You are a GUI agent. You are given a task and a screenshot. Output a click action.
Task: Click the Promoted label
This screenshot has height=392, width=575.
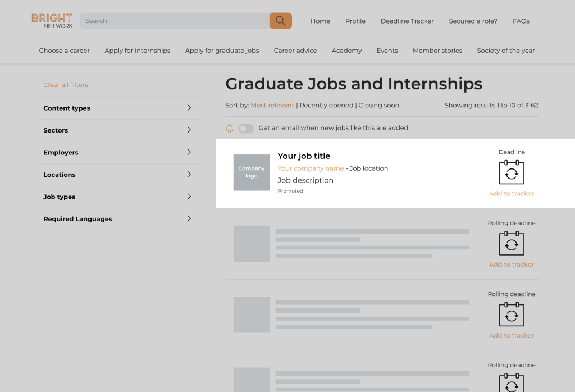pyautogui.click(x=290, y=191)
